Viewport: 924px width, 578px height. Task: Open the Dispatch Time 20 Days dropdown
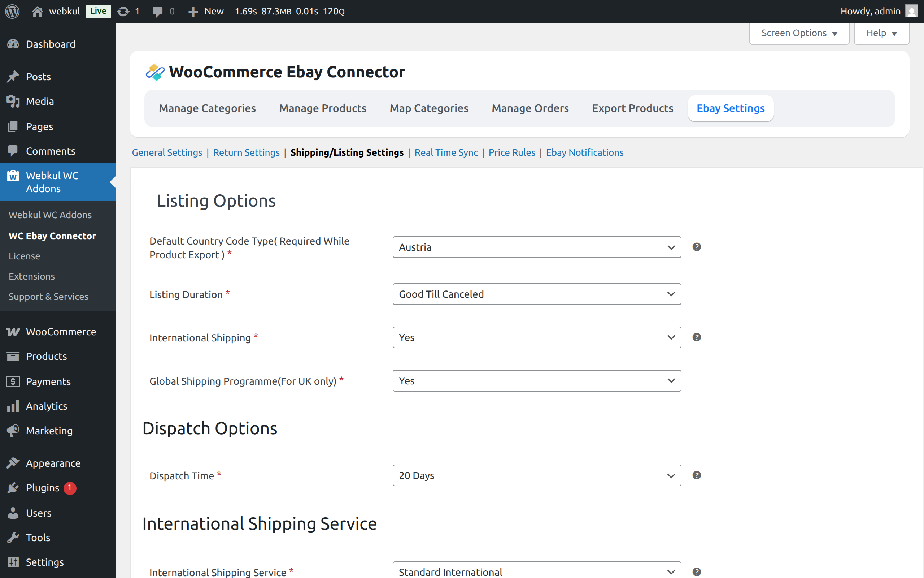pos(537,475)
